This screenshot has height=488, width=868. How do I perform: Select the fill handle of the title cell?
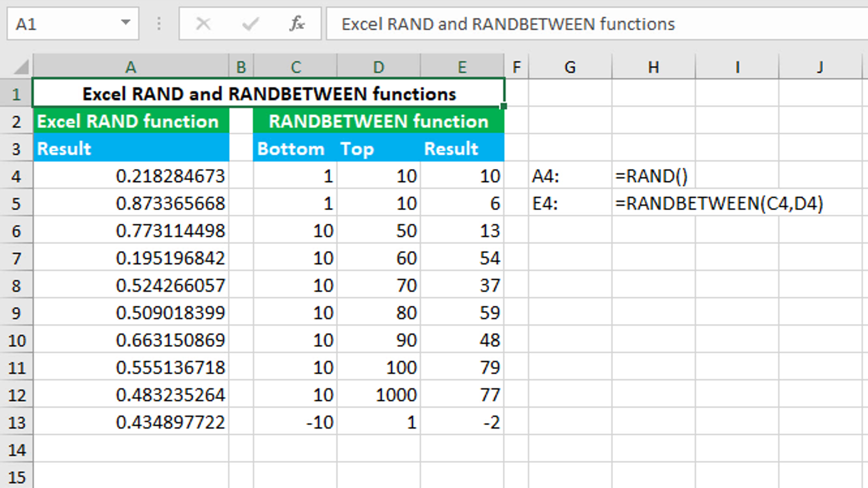click(504, 106)
